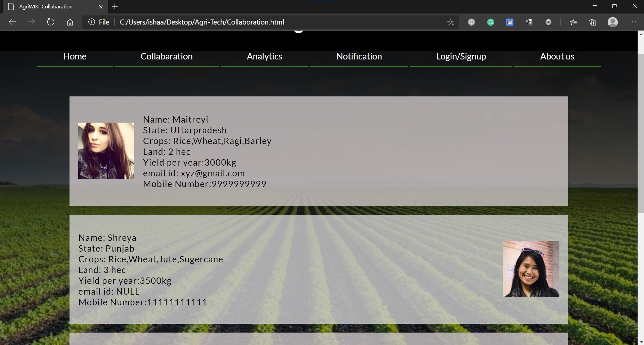Open the gear extension icon
Viewport: 644px width, 345px height.
(x=548, y=22)
